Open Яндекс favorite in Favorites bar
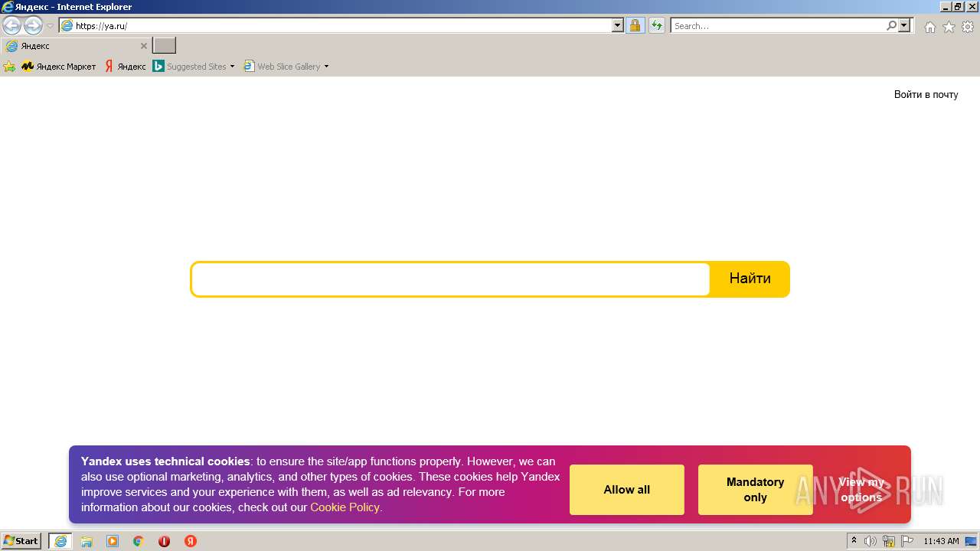Image resolution: width=980 pixels, height=551 pixels. point(125,67)
